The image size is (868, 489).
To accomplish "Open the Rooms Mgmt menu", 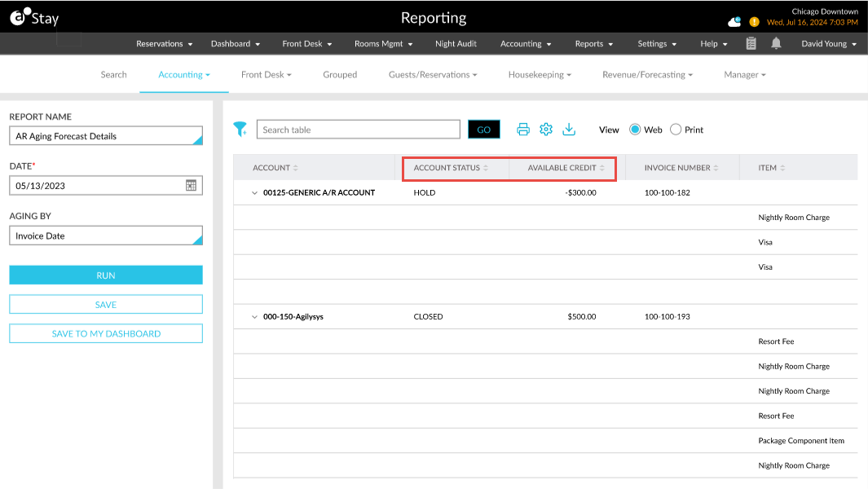I will point(384,44).
